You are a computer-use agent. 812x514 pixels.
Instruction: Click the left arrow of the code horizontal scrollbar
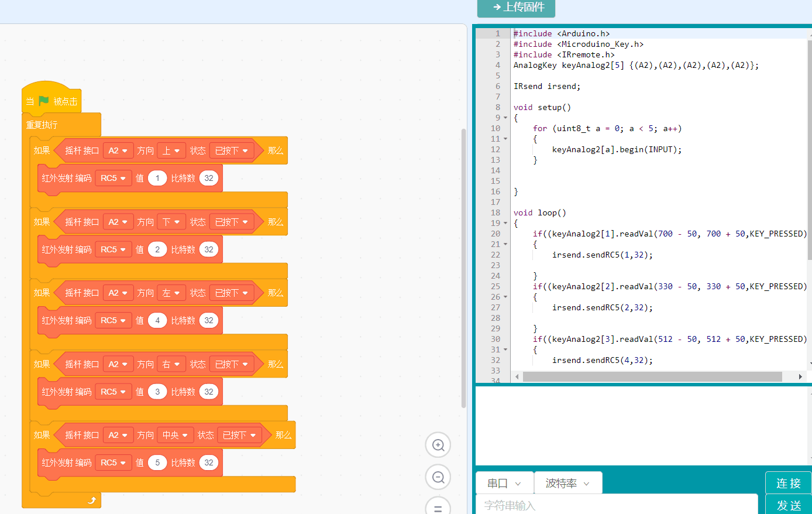pyautogui.click(x=517, y=376)
